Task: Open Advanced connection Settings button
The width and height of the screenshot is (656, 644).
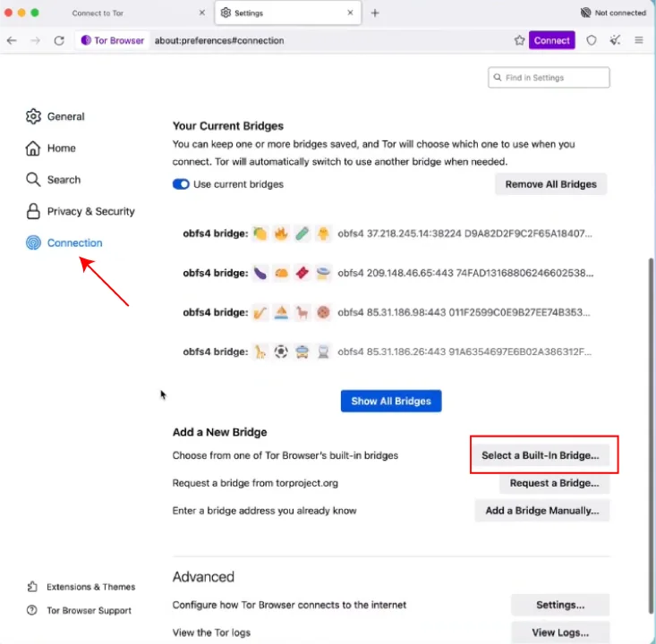Action: [x=559, y=605]
